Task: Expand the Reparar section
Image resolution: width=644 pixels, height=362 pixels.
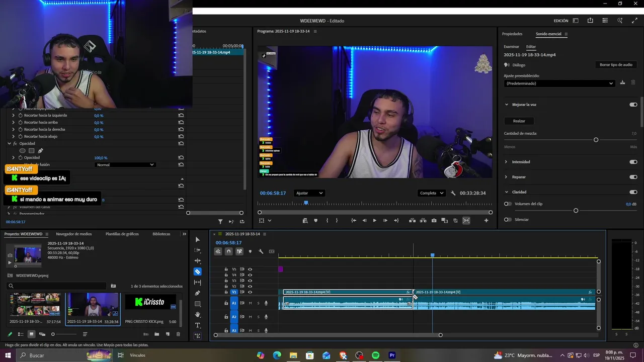Action: [x=506, y=177]
